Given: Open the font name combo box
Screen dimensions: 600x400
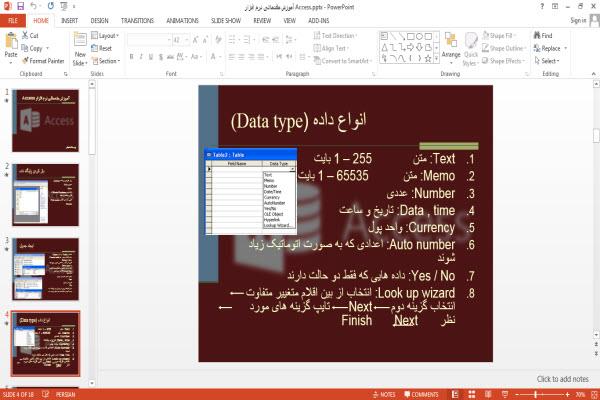Looking at the screenshot, I should click(149, 40).
